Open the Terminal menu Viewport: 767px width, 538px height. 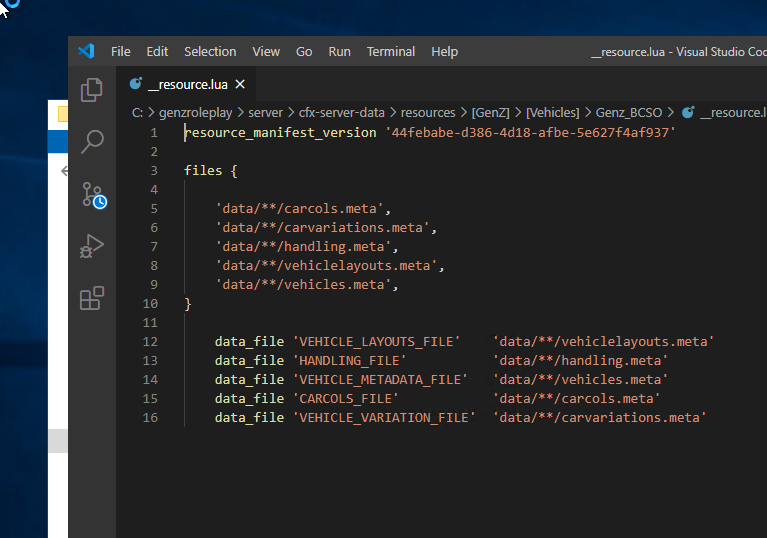tap(390, 51)
